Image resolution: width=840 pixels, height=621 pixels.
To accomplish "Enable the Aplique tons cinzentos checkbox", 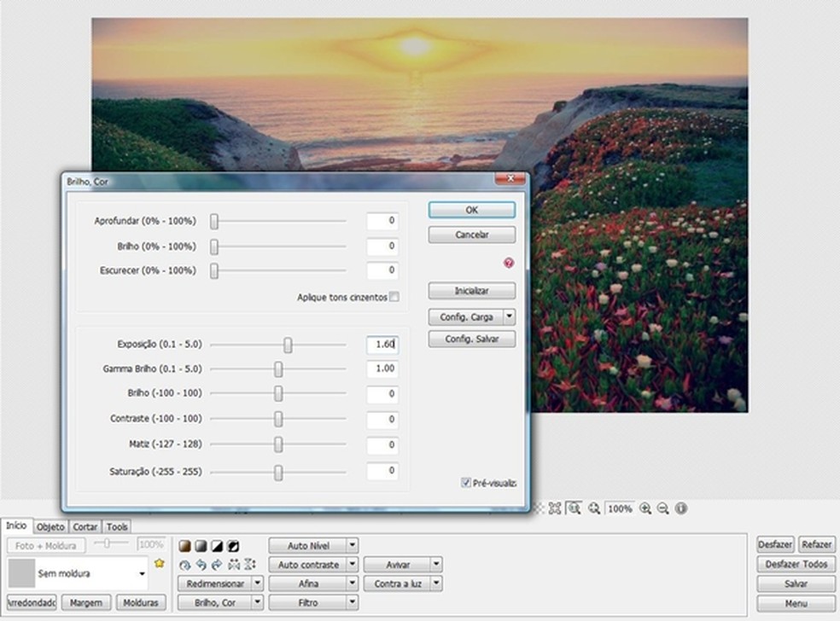I will [x=394, y=297].
